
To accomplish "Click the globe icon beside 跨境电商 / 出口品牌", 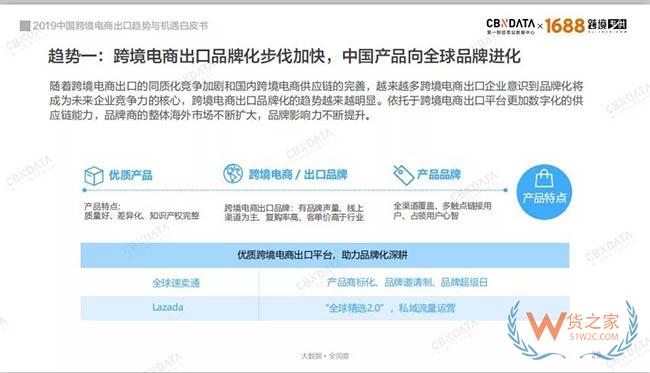I will pyautogui.click(x=233, y=174).
